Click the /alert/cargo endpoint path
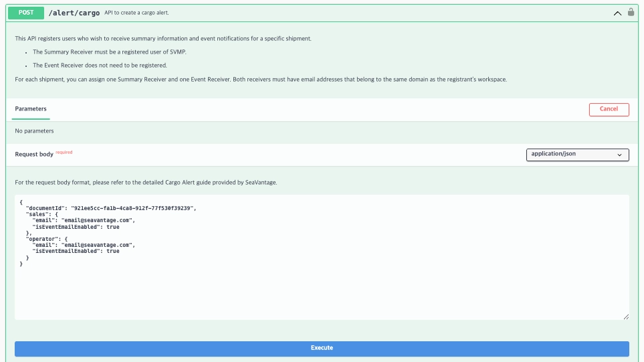Screen dimensions: 644x362 74,13
